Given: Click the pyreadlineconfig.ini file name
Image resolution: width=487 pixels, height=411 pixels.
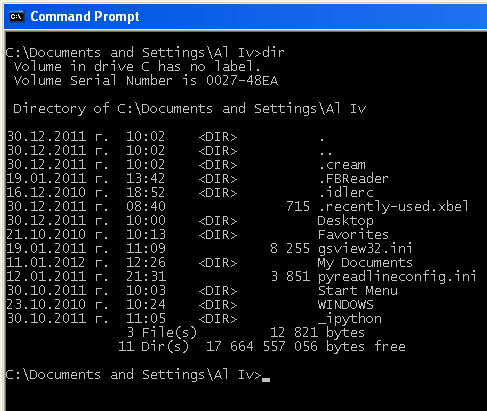Looking at the screenshot, I should 397,277.
